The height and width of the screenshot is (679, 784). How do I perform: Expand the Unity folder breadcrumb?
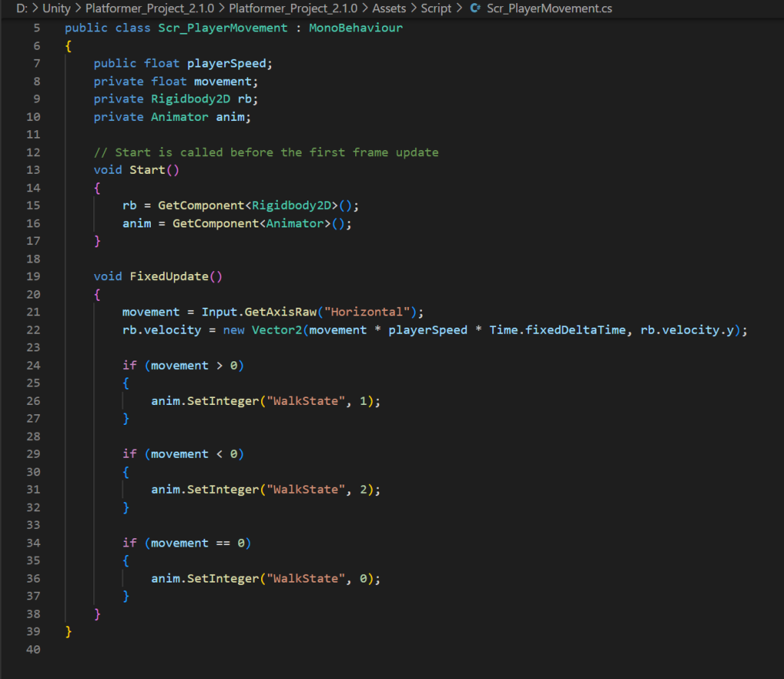56,9
